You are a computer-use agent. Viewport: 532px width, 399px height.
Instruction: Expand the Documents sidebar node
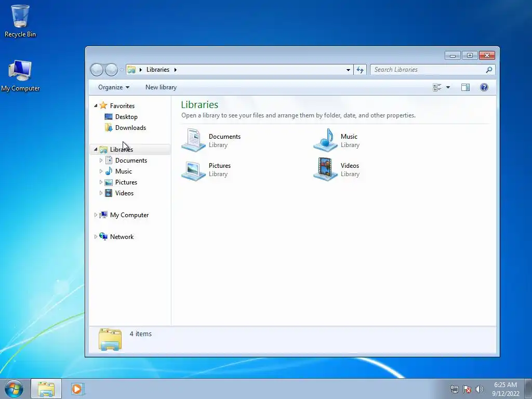tap(101, 160)
